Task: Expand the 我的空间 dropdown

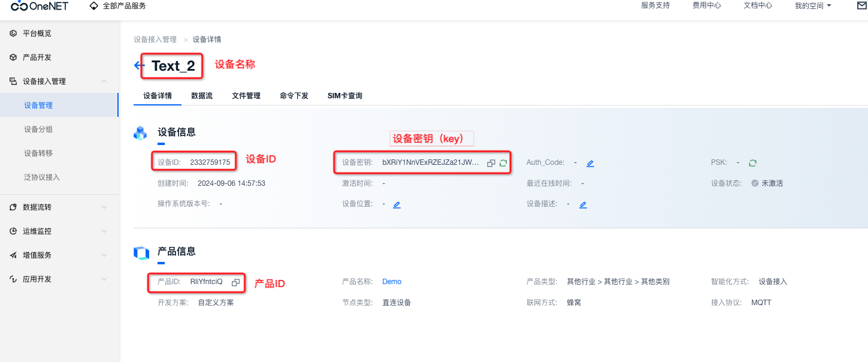Action: [813, 5]
